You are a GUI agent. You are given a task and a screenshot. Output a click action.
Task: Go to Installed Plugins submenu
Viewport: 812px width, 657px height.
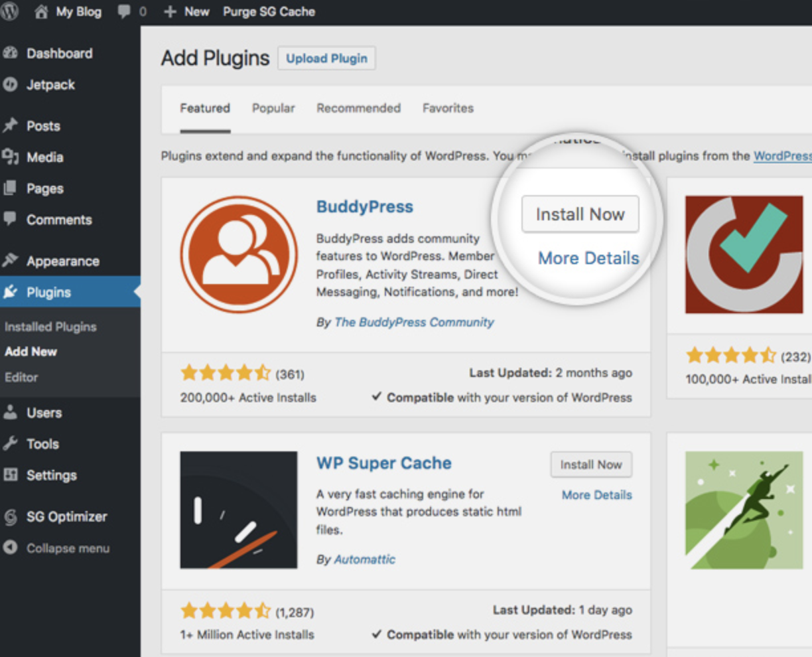(x=50, y=327)
